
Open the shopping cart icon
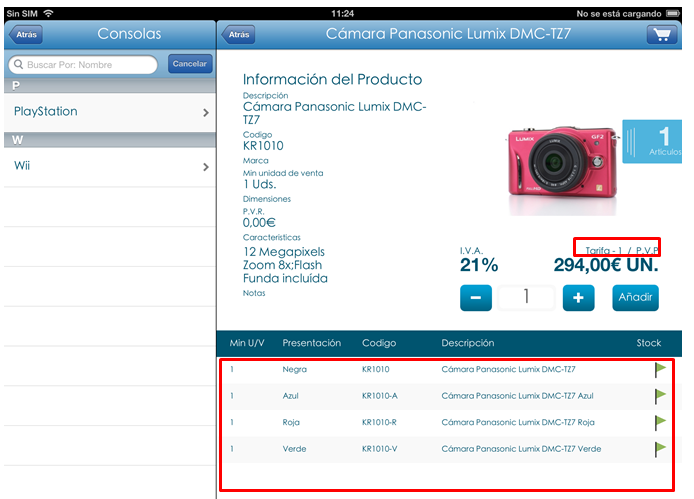pos(662,35)
